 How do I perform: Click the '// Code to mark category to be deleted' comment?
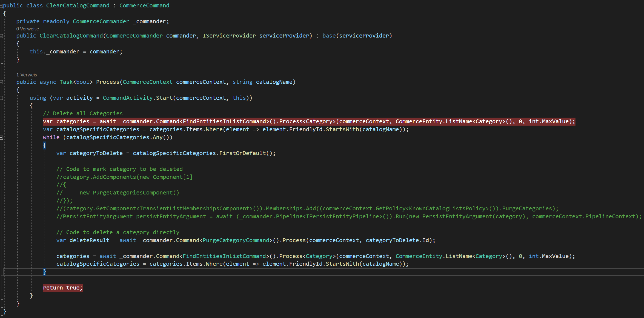[x=119, y=169]
